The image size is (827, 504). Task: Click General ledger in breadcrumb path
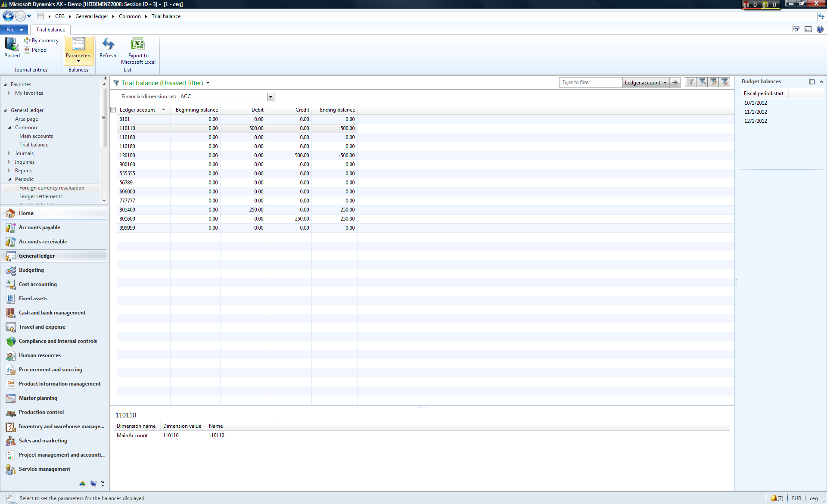[91, 16]
